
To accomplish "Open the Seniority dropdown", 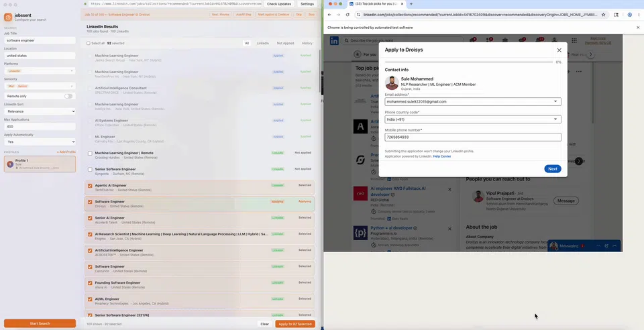I will pos(40,87).
